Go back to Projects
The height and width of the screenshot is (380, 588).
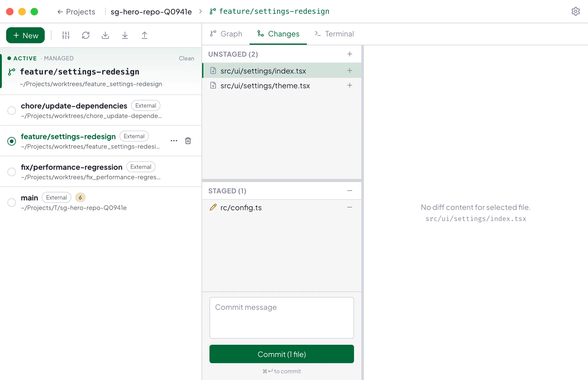click(x=76, y=12)
